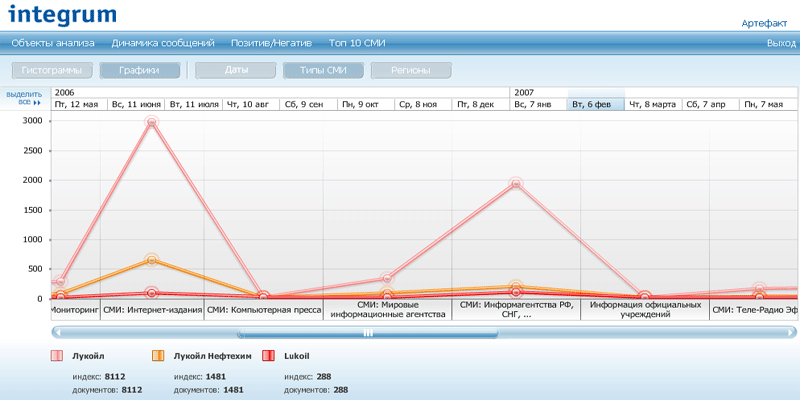The width and height of the screenshot is (800, 400).
Task: Select the Пт, 12 мая date cell
Action: click(79, 105)
